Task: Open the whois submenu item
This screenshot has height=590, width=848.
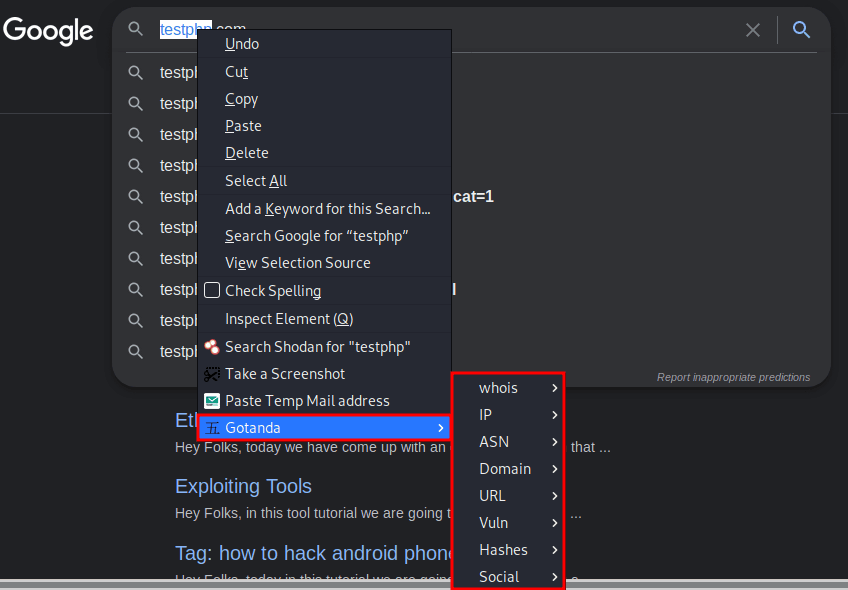Action: click(508, 388)
